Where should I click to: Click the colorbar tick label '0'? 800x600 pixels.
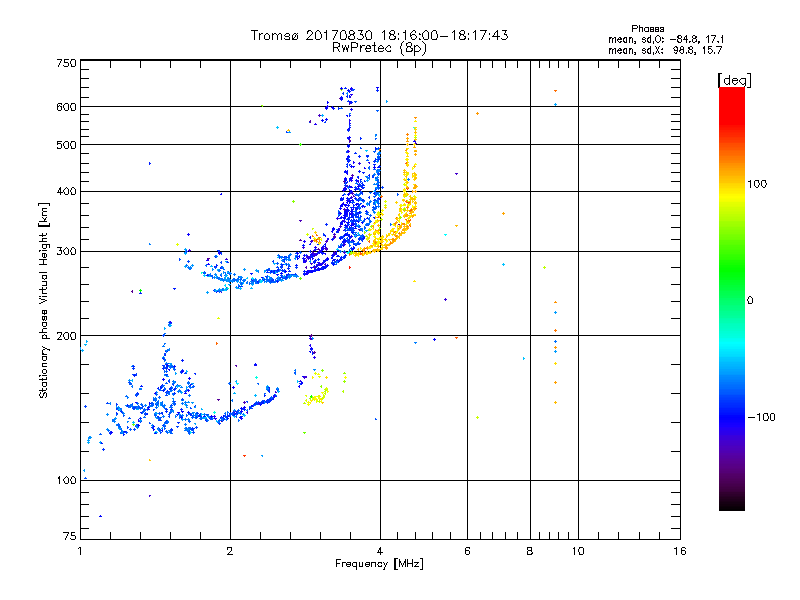(x=750, y=301)
